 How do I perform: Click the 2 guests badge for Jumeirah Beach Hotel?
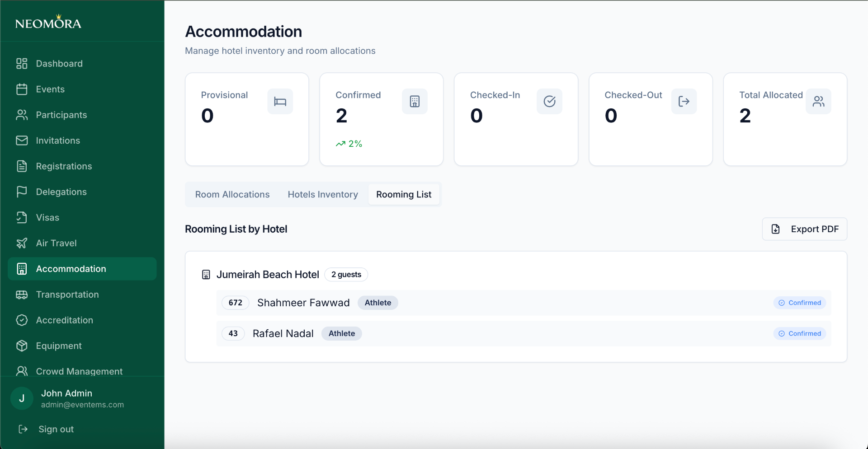346,274
